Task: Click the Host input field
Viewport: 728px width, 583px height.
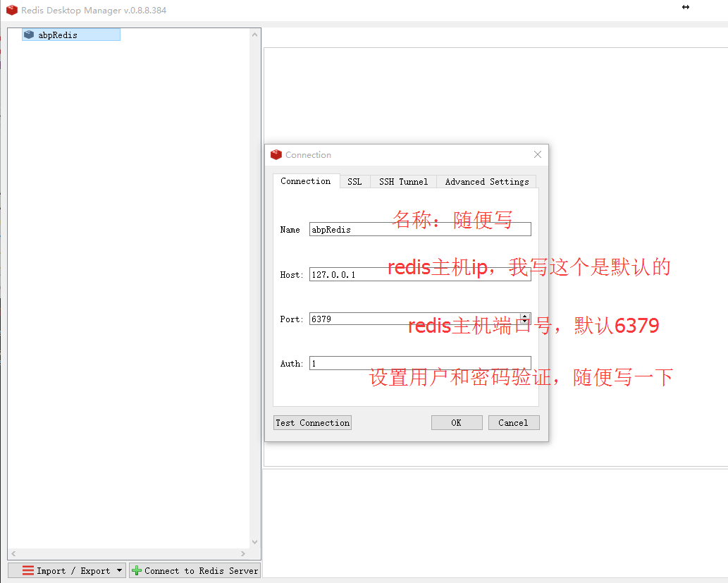Action: [x=420, y=274]
